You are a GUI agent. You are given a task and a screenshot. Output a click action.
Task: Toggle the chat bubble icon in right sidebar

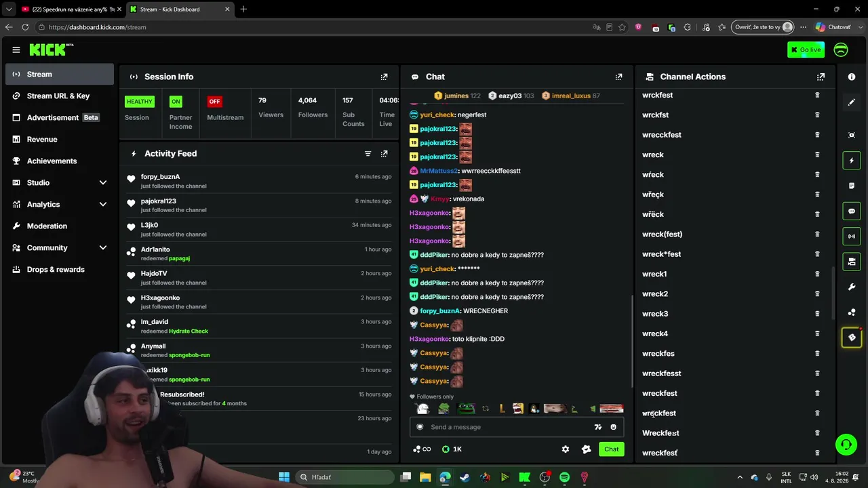(x=852, y=211)
